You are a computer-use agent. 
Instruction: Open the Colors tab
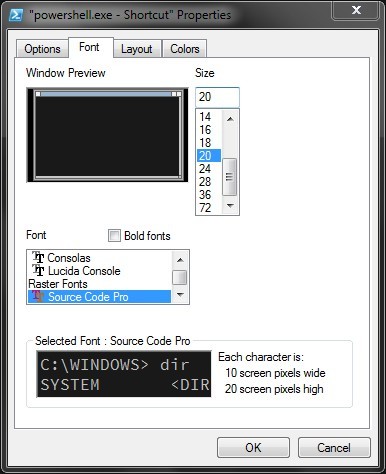click(x=185, y=49)
